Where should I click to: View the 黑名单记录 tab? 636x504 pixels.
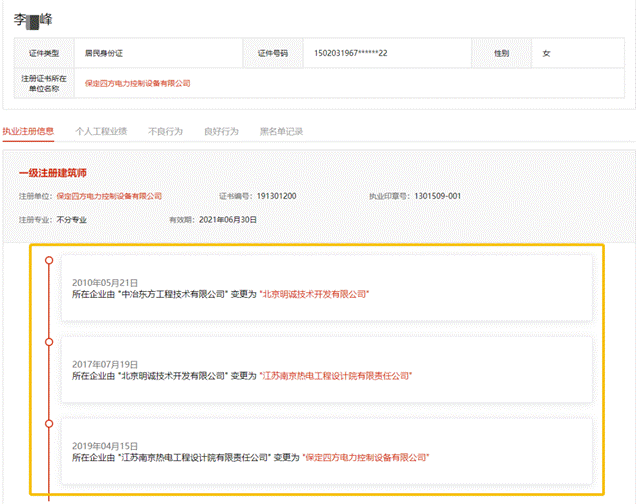[281, 131]
